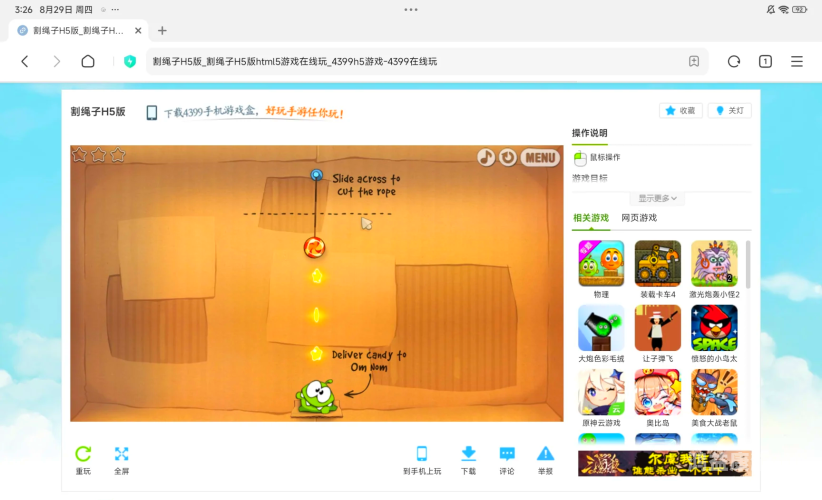Click the address bar URL field
The height and width of the screenshot is (500, 822).
[427, 61]
